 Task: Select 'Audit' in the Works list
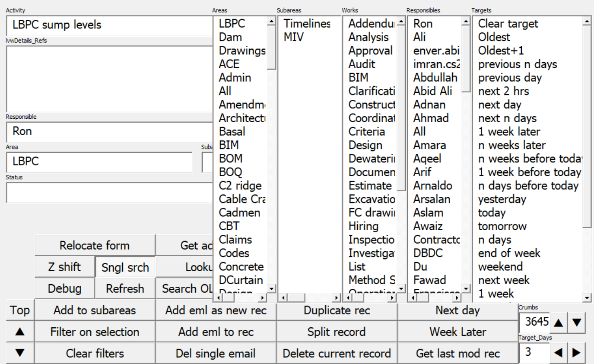(x=362, y=64)
